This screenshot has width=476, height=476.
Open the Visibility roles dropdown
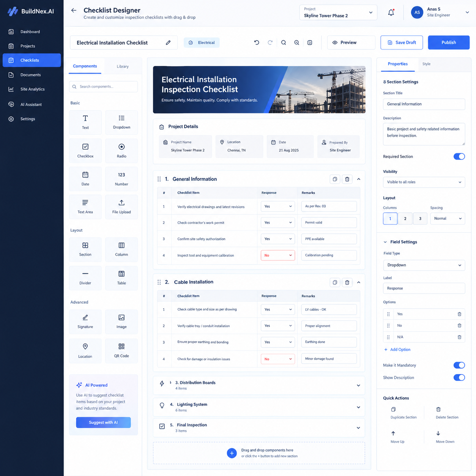(424, 182)
